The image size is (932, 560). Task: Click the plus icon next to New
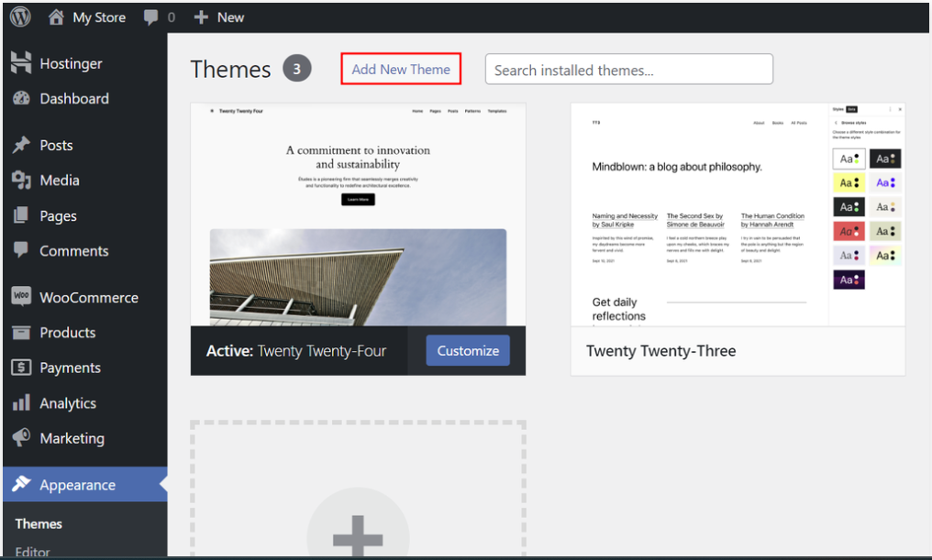(201, 17)
